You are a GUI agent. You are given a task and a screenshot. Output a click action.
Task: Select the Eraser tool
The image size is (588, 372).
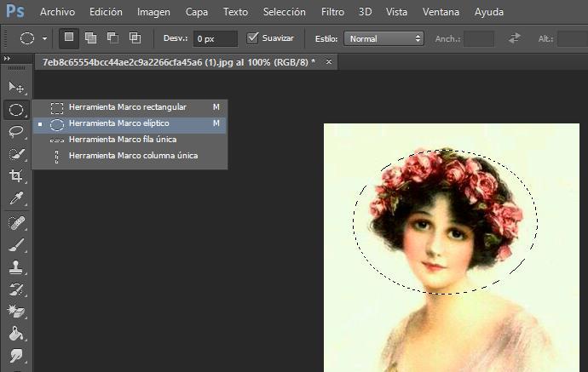tap(16, 312)
